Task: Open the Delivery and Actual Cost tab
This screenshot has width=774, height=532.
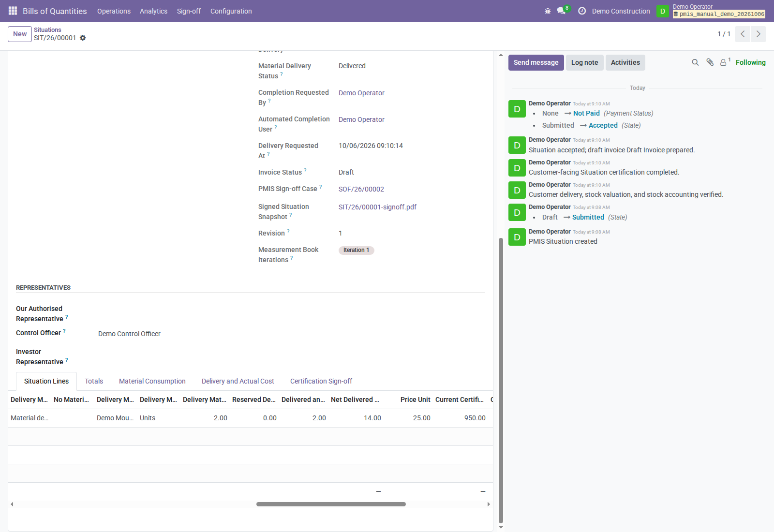Action: 238,381
